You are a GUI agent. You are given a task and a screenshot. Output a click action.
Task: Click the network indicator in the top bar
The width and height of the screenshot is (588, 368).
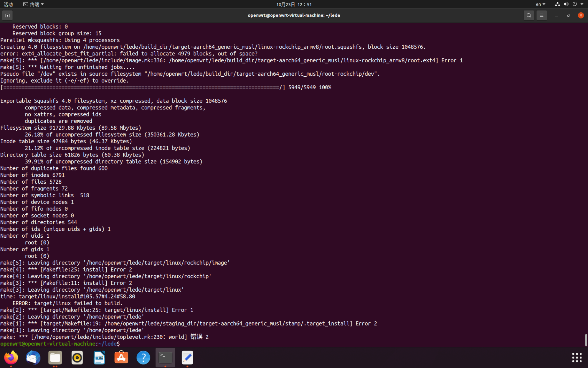[557, 4]
